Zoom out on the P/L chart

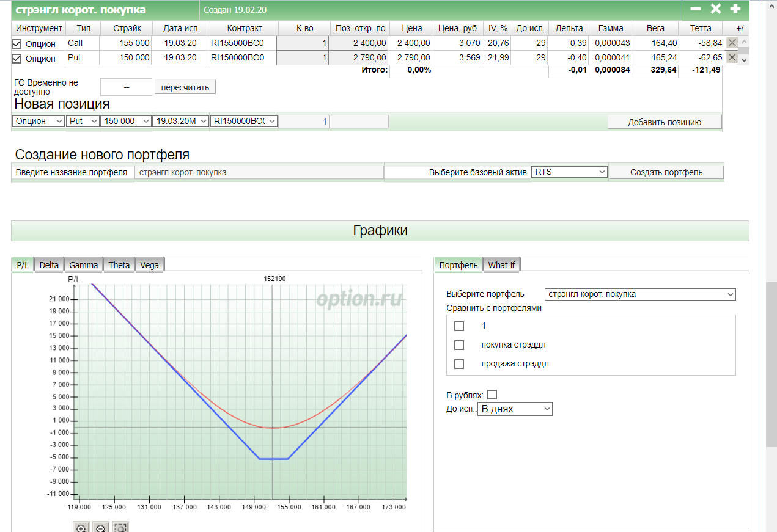coord(101,528)
